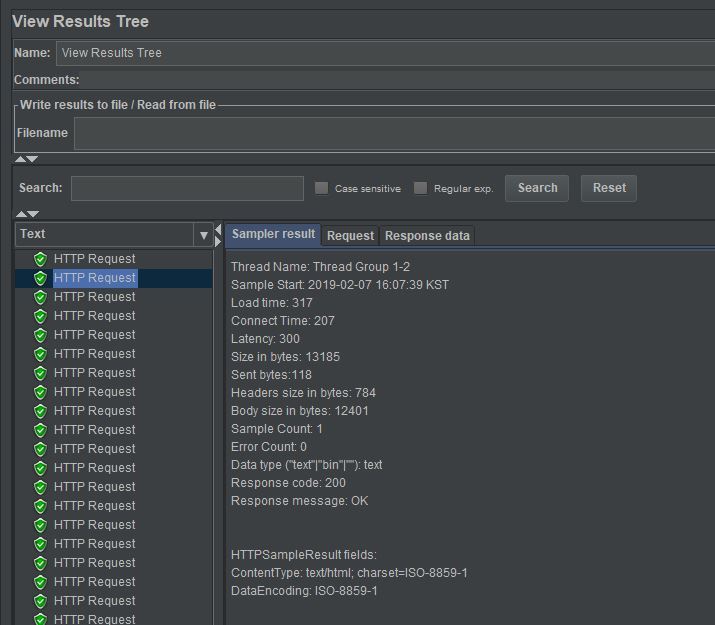Viewport: 715px width, 625px height.
Task: Click the Name field containing View Results Tree
Action: click(x=385, y=53)
